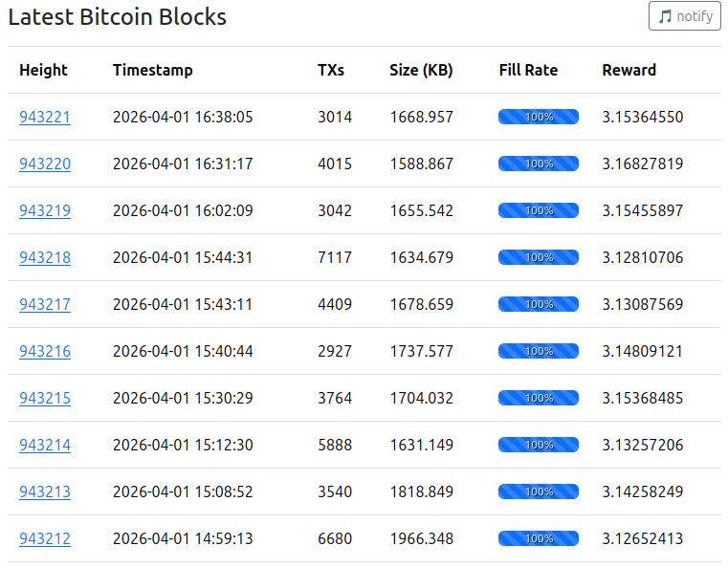The width and height of the screenshot is (728, 568).
Task: Open block 943219 link
Action: 45,210
